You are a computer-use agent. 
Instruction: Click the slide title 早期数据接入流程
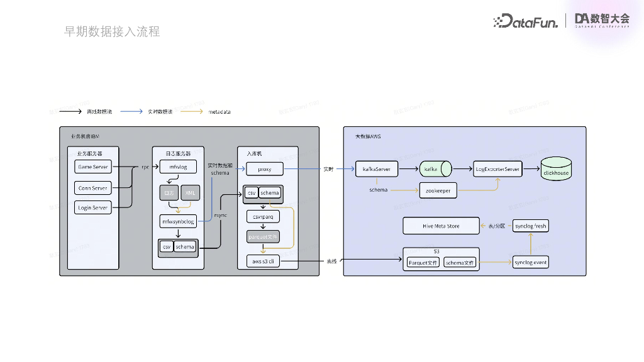click(x=112, y=31)
